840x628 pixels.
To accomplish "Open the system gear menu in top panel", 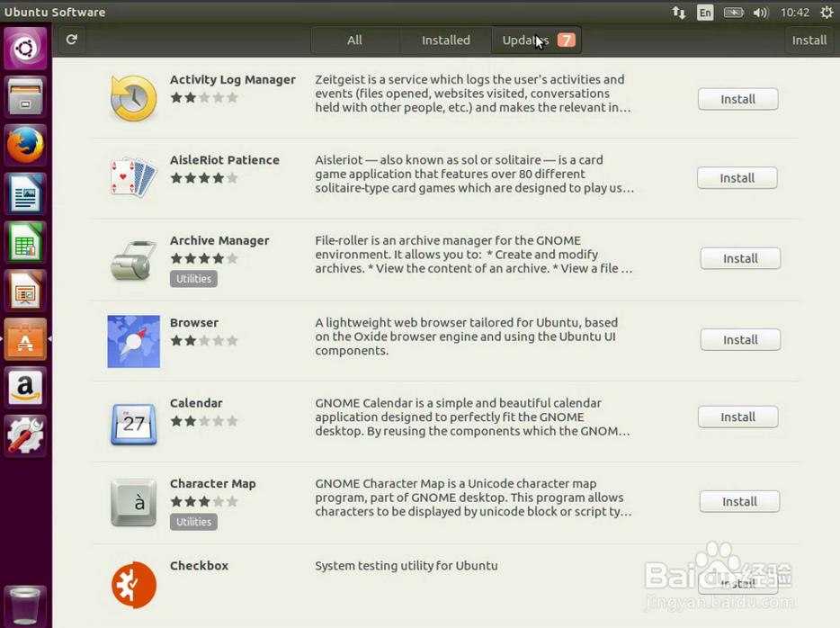I will [827, 13].
